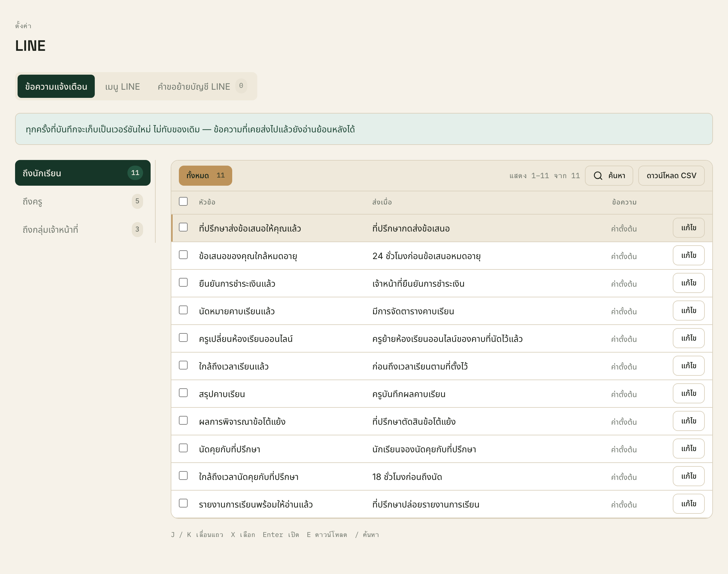Click แก้ไข on นัดคุยกับที่ปรึกษา row

pos(689,449)
